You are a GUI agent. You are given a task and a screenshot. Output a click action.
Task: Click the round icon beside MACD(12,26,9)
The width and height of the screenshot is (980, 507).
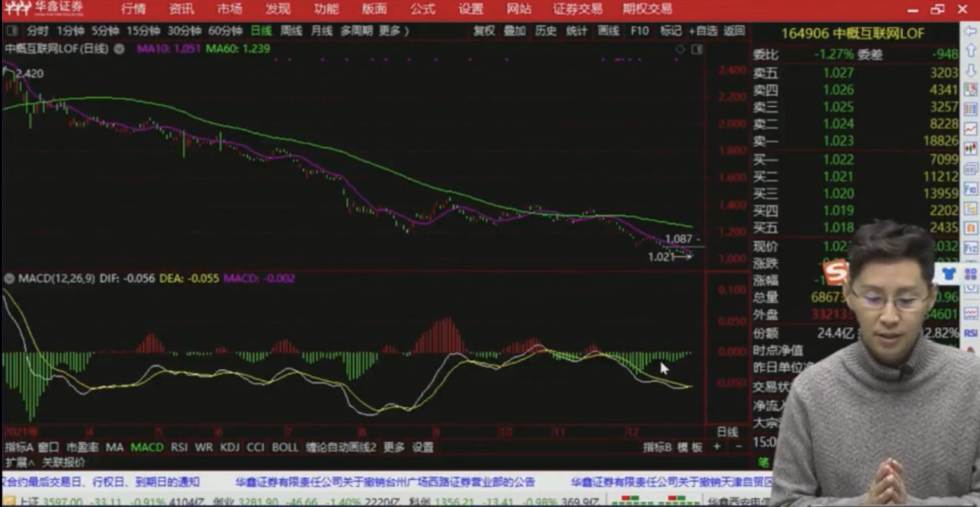click(x=9, y=278)
